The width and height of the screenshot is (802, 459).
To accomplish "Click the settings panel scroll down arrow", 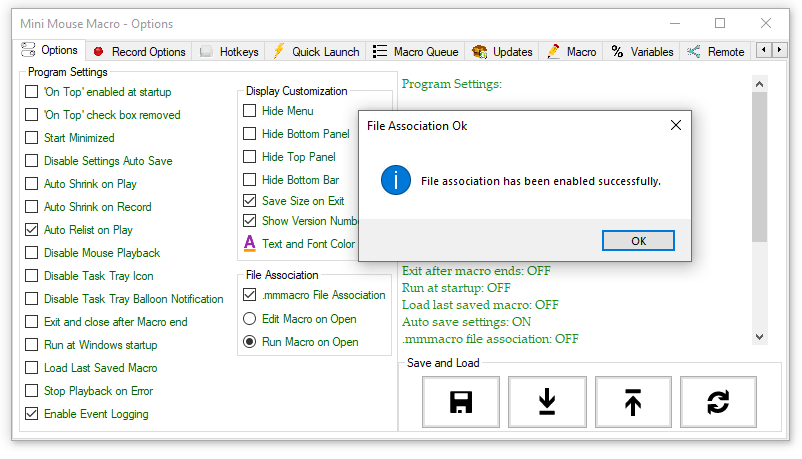I will [x=760, y=337].
